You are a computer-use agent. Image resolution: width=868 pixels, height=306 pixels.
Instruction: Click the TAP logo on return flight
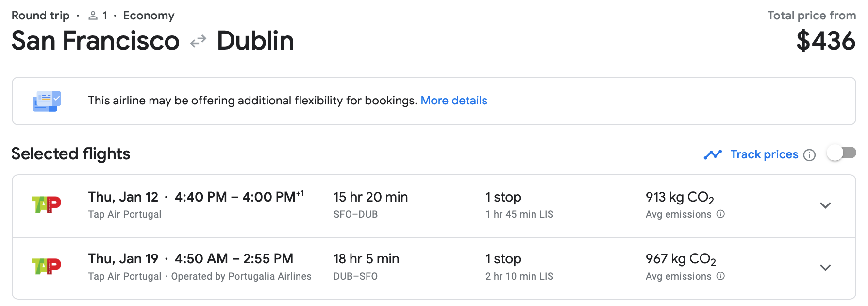[47, 267]
